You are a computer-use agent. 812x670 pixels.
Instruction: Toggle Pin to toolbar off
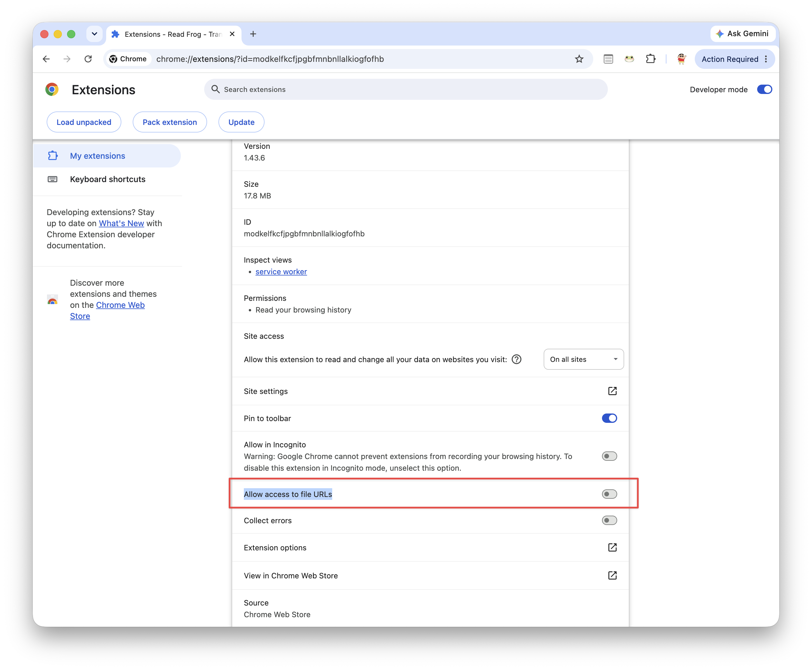tap(609, 418)
